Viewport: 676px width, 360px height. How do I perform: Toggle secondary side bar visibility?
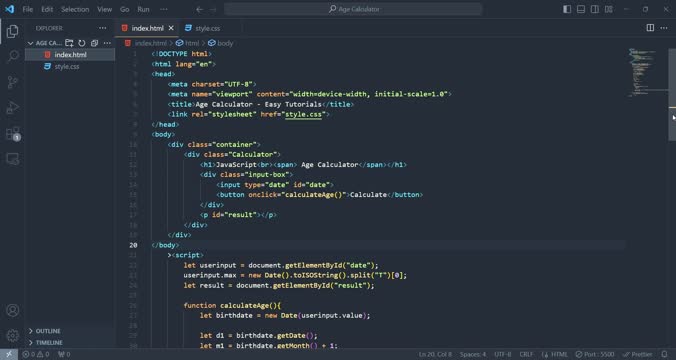pos(595,9)
